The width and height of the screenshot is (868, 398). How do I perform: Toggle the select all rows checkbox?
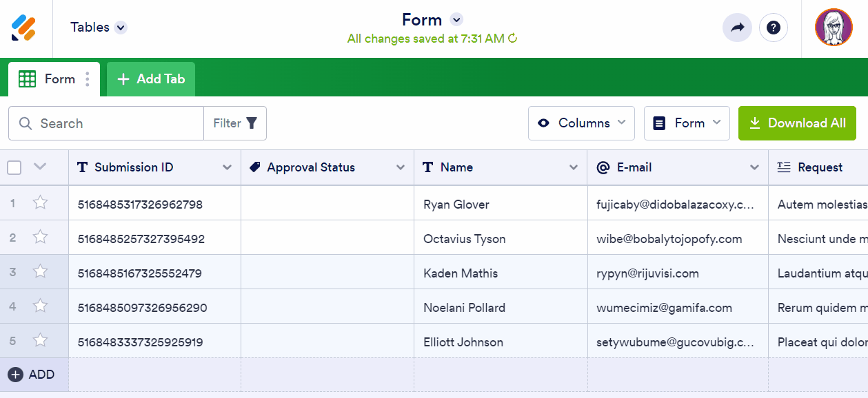14,167
